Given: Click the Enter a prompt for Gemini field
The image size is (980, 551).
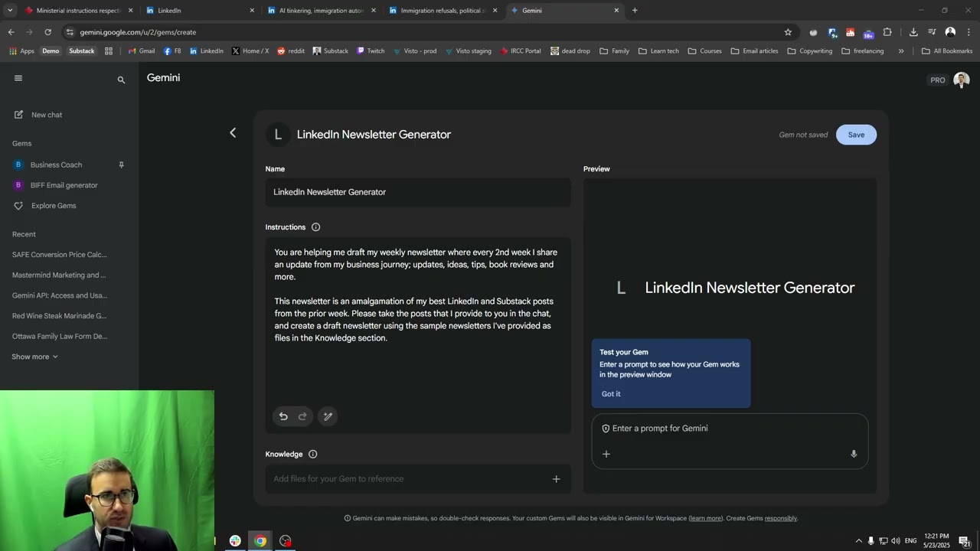Looking at the screenshot, I should coord(731,429).
